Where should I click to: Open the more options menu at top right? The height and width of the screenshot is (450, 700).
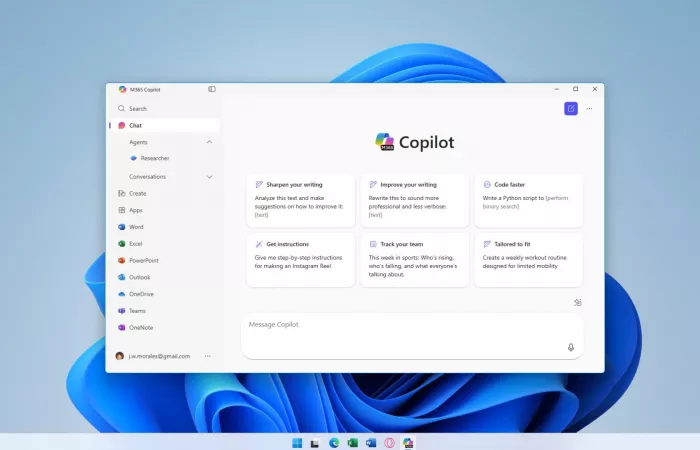(589, 108)
